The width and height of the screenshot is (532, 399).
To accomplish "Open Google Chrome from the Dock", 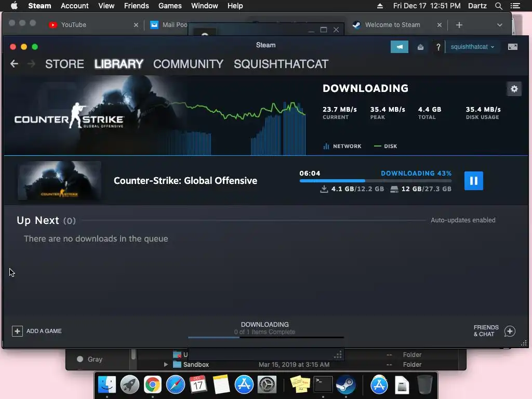I will (x=152, y=385).
